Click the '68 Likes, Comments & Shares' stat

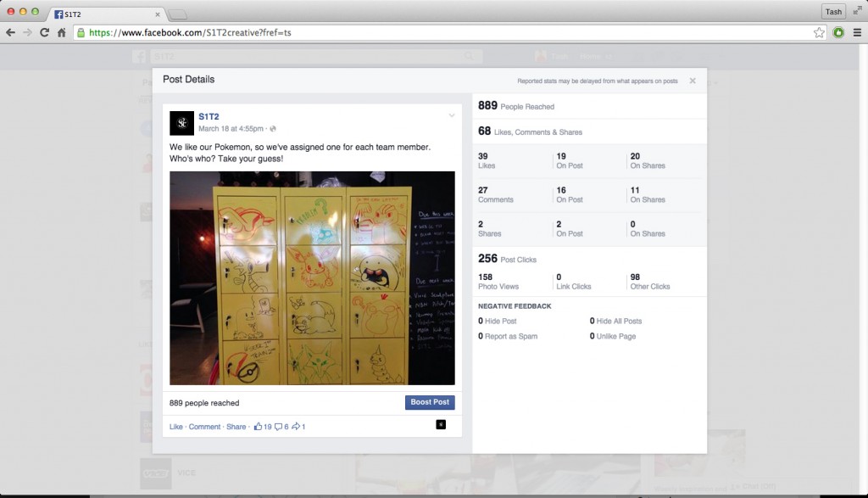(x=530, y=131)
